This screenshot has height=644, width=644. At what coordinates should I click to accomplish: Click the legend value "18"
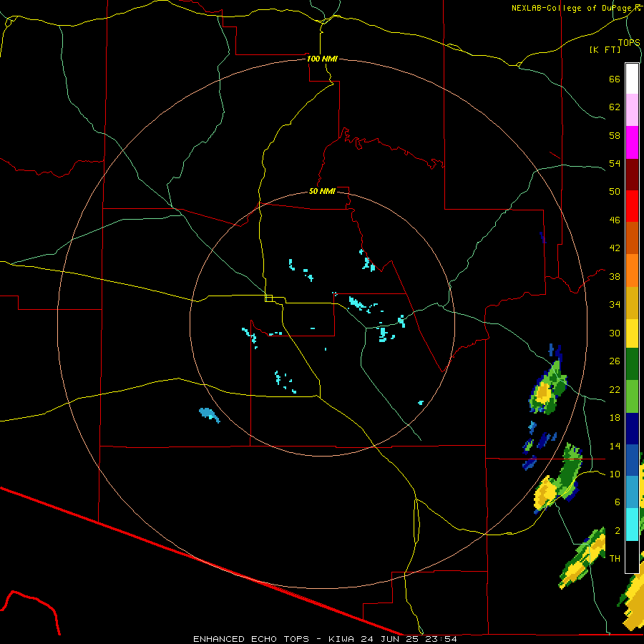[x=615, y=418]
